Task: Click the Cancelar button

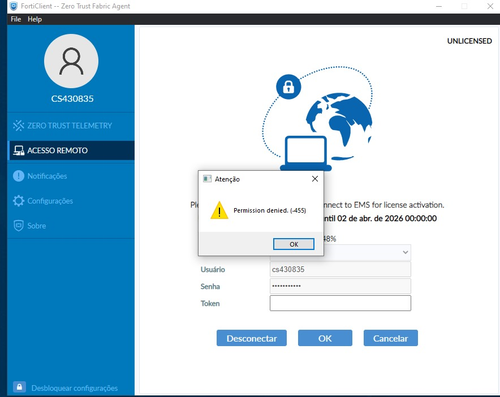Action: coord(391,338)
